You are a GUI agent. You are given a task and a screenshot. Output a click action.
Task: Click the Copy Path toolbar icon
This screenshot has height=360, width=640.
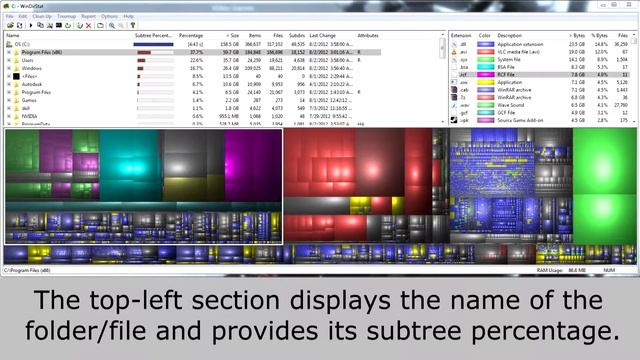click(x=40, y=25)
